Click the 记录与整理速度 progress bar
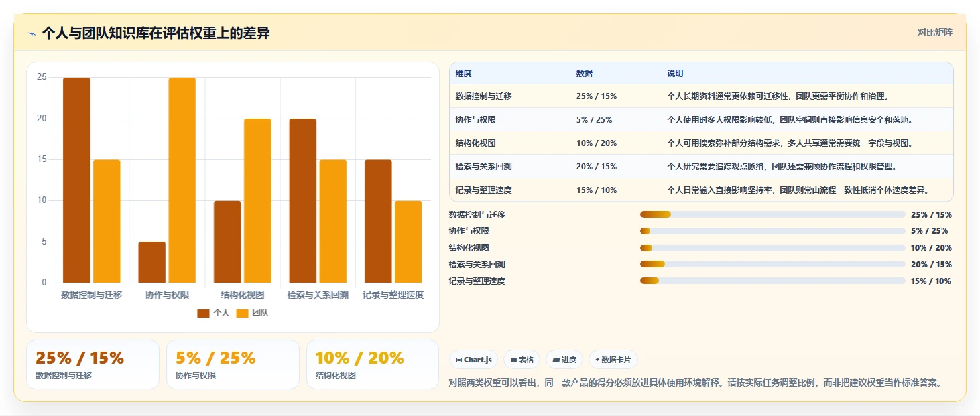Viewport: 980px width, 416px height. tap(772, 281)
